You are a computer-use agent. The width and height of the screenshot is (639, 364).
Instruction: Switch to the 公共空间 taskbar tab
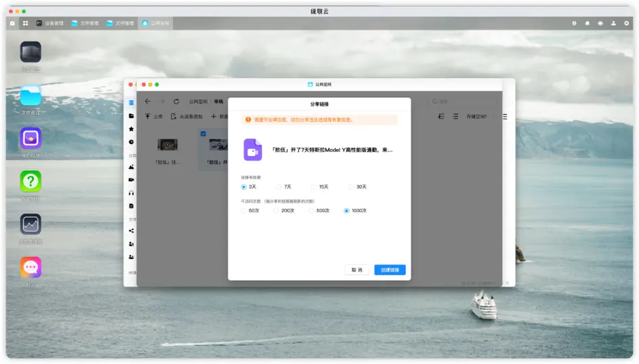coord(155,23)
